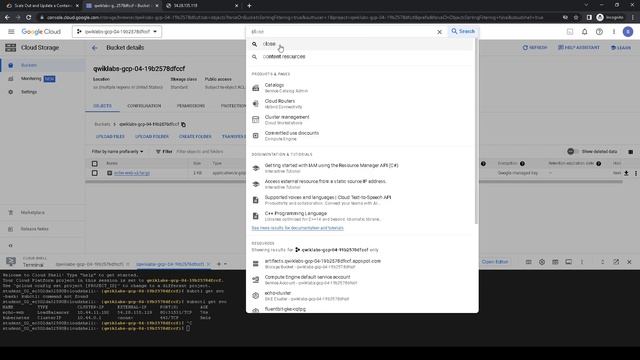The height and width of the screenshot is (360, 640).
Task: Click Open Editor in Cloud Shell
Action: (495, 262)
